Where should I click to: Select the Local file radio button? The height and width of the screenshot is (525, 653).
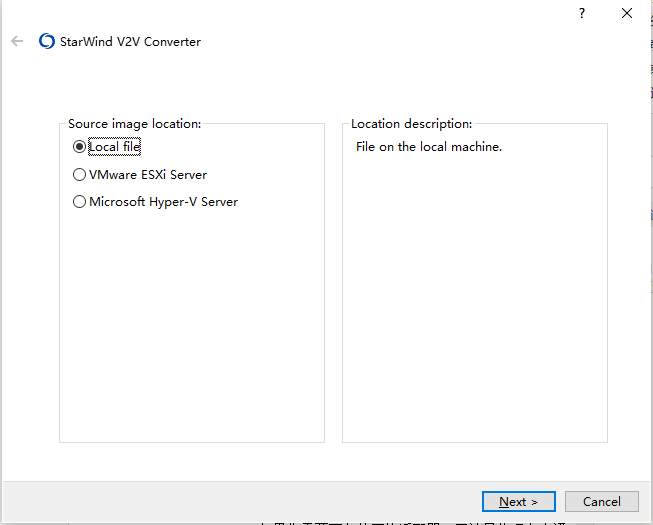click(x=80, y=147)
